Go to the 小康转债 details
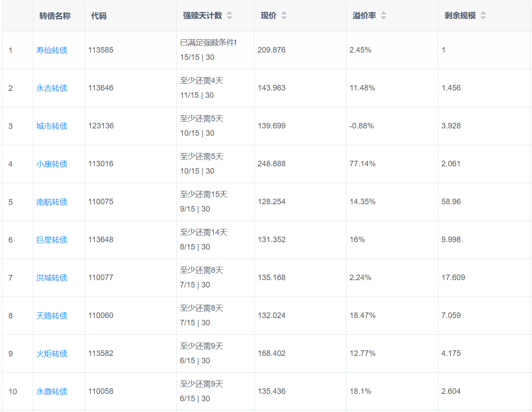 (x=52, y=164)
